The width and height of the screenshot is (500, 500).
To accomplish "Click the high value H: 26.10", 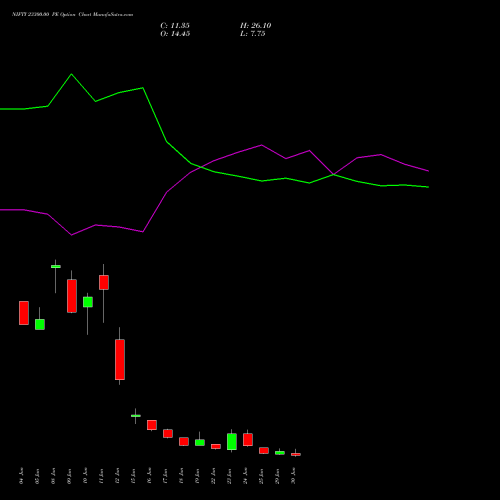I will pyautogui.click(x=256, y=26).
